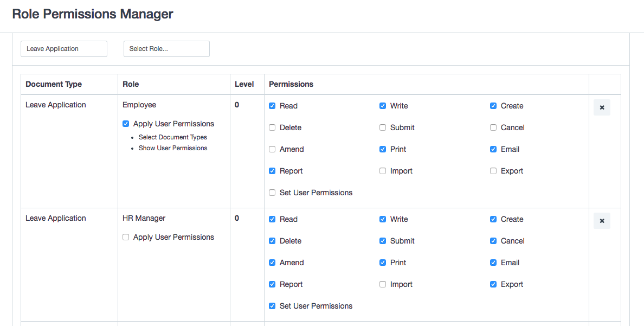
Task: Disable Email permission for HR Manager
Action: pyautogui.click(x=493, y=263)
